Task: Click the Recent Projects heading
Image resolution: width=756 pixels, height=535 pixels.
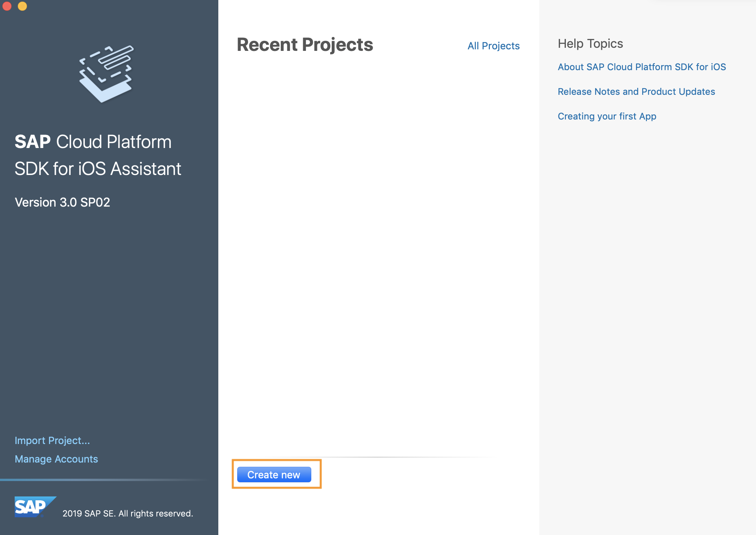Action: pos(305,45)
